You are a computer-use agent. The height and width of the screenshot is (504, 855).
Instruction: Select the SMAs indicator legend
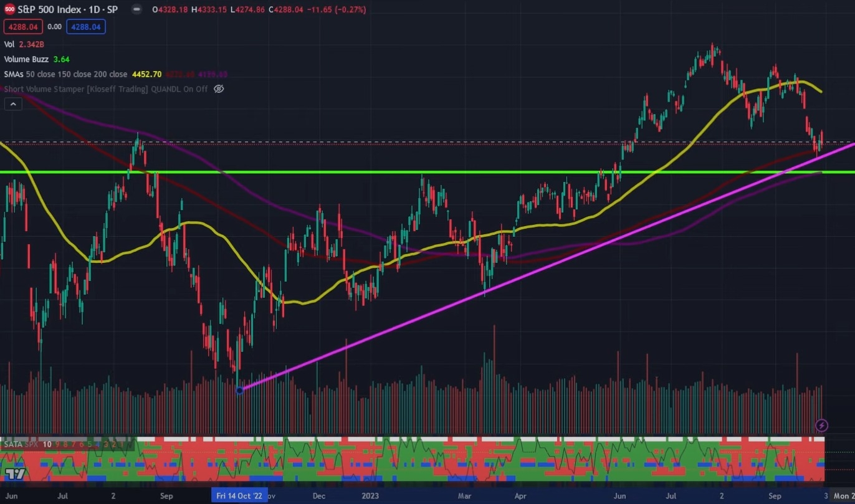pos(65,74)
